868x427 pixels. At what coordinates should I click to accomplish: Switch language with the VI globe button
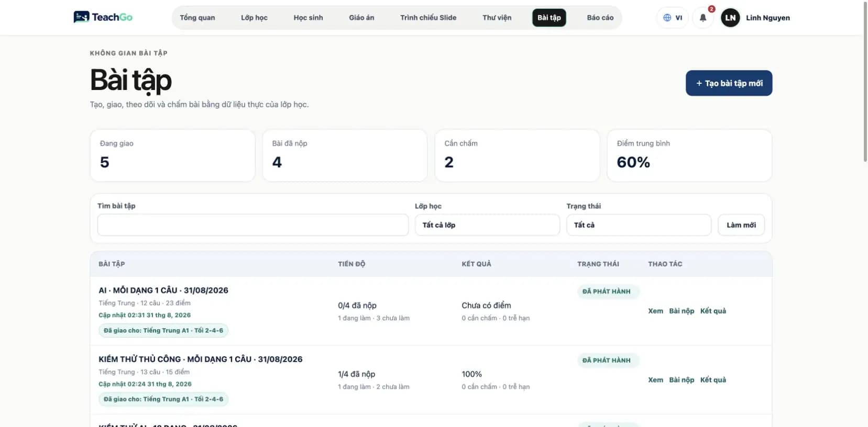tap(673, 18)
